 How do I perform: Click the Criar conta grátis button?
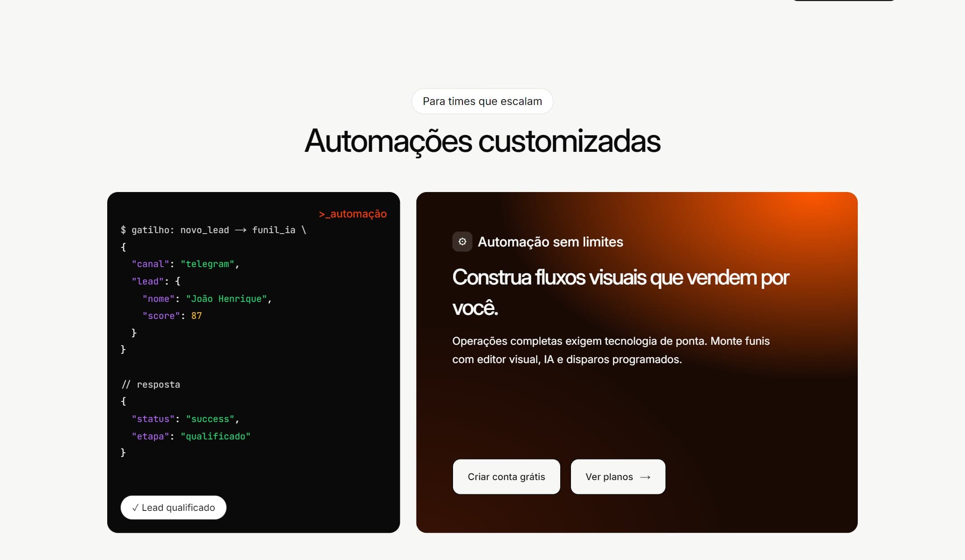pos(506,476)
